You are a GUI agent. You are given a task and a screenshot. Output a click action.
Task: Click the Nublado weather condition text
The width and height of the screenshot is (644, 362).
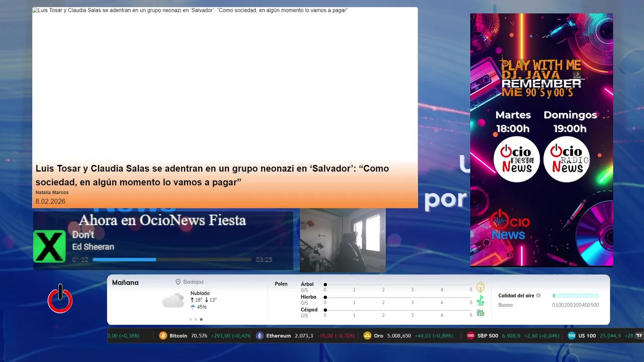[x=200, y=293]
